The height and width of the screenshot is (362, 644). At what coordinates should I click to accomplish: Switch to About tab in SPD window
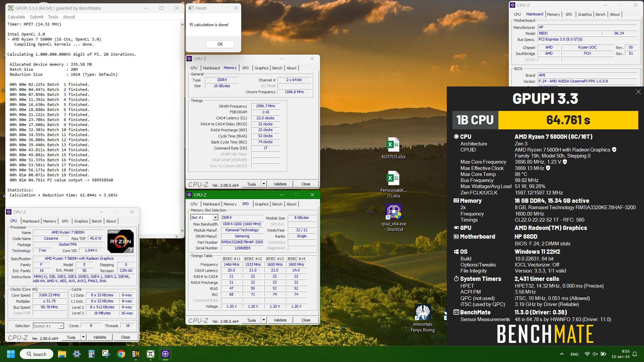[291, 204]
